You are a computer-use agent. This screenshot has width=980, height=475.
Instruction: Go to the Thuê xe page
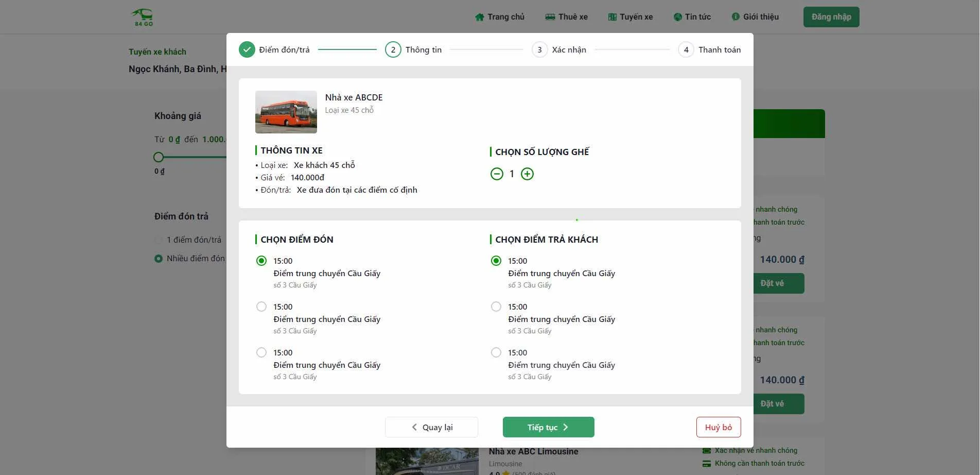pyautogui.click(x=567, y=17)
